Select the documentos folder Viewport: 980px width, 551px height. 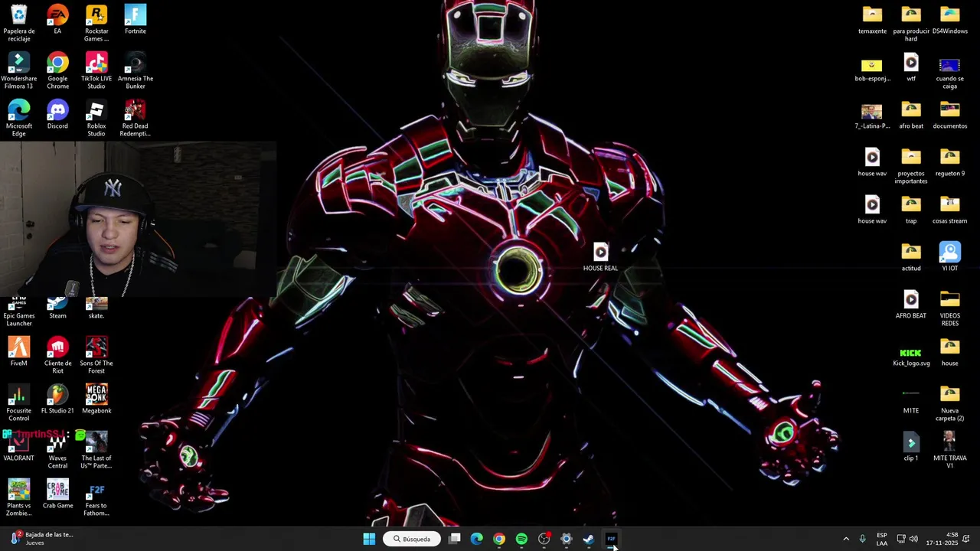(x=949, y=115)
